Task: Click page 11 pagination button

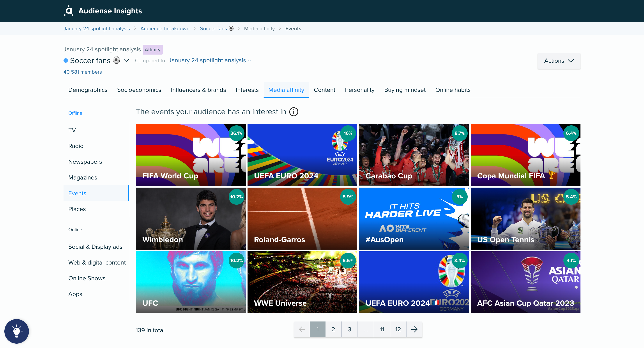Action: [x=382, y=330]
